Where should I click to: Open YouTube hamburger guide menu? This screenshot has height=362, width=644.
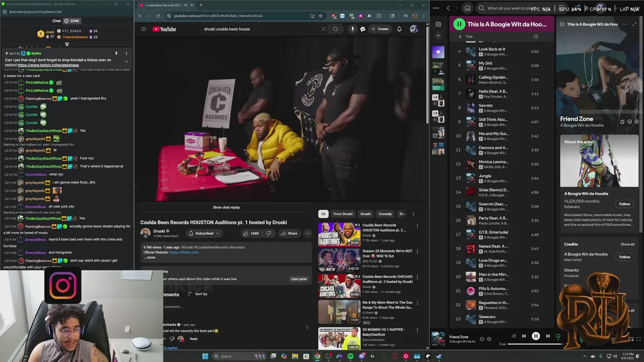click(x=143, y=29)
